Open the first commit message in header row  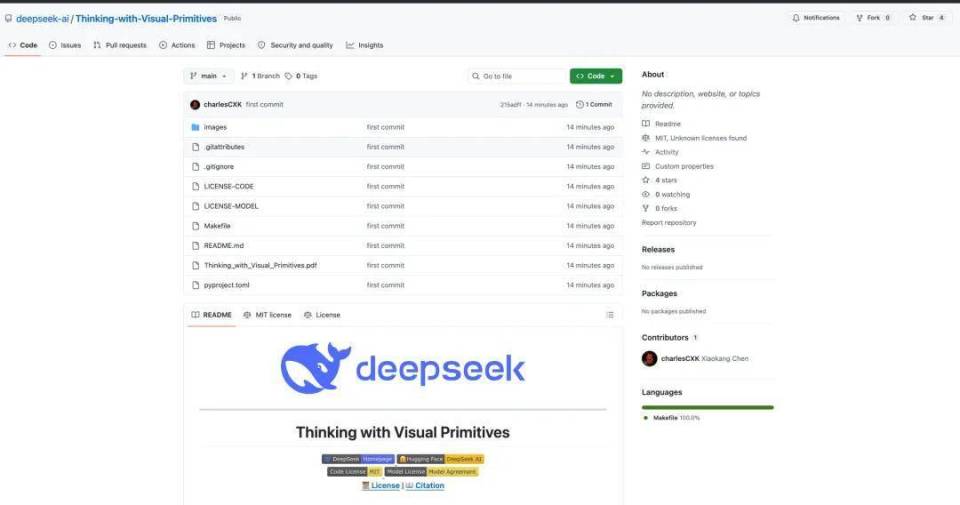click(264, 105)
